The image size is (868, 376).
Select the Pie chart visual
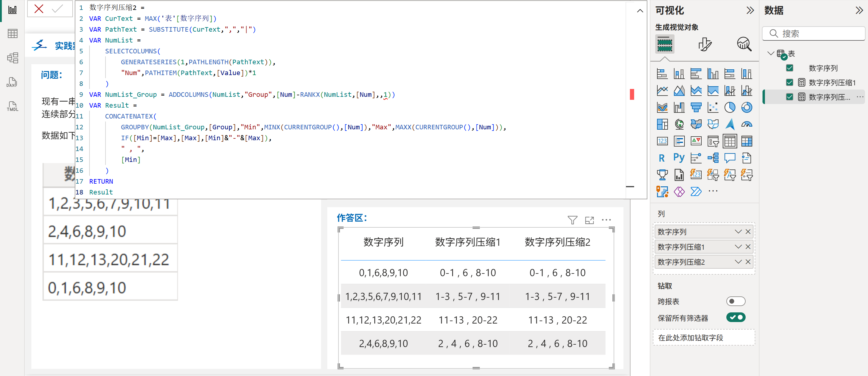(x=729, y=108)
